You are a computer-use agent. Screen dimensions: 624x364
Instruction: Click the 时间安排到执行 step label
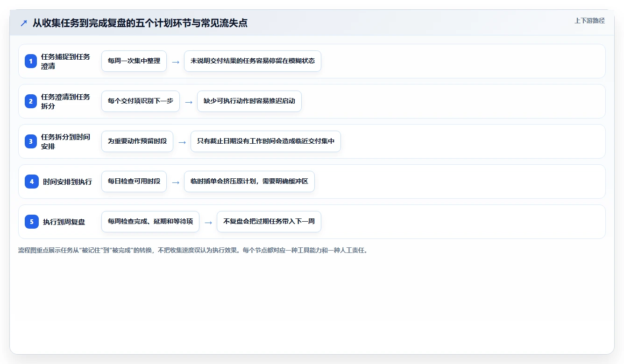pyautogui.click(x=67, y=182)
